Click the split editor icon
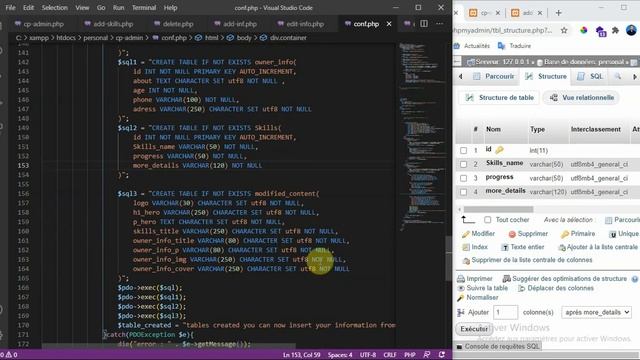Image resolution: width=640 pixels, height=360 pixels. tap(424, 24)
